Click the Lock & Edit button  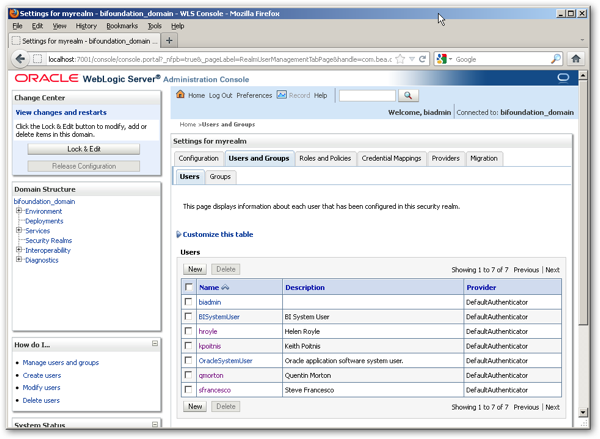point(84,149)
